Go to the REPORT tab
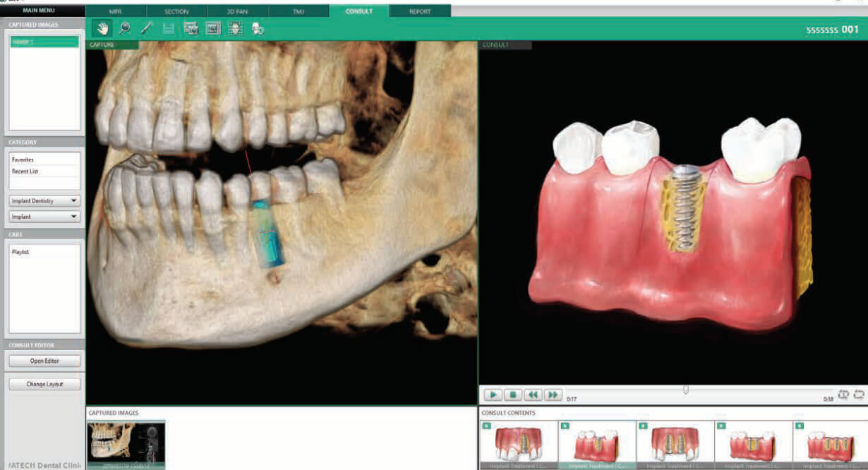The image size is (868, 470). point(420,11)
